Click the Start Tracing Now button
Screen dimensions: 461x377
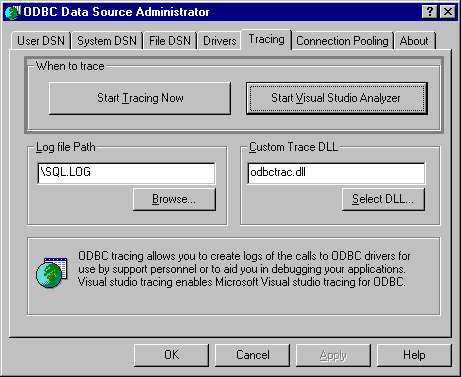(140, 98)
